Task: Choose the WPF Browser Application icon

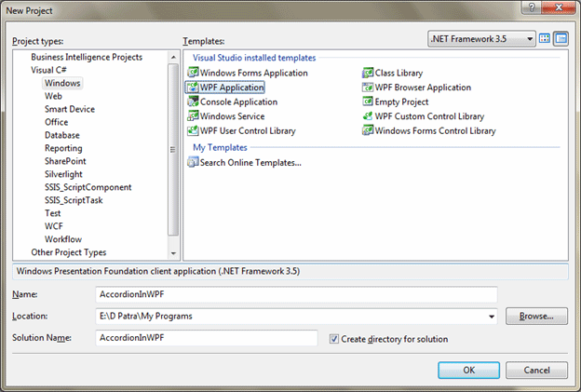Action: [368, 88]
